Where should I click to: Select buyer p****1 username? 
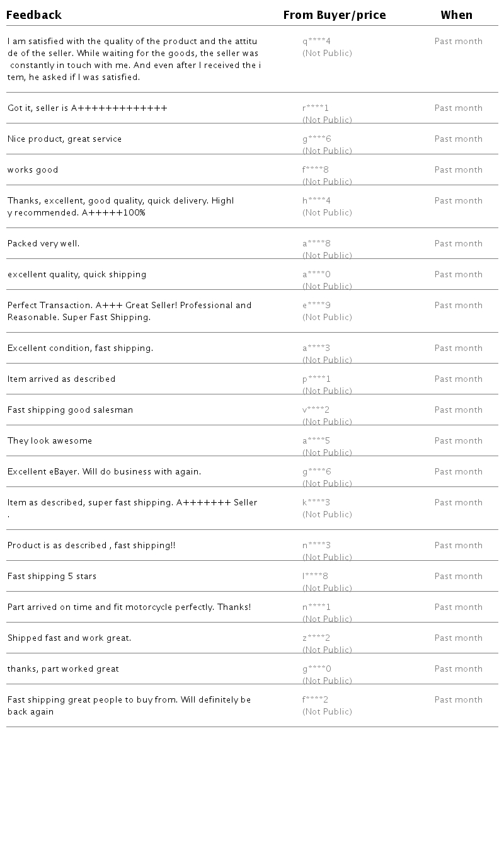tap(316, 379)
